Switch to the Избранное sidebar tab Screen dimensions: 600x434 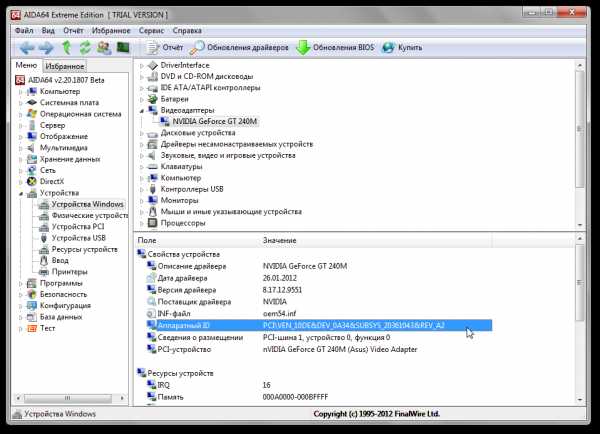click(x=65, y=66)
